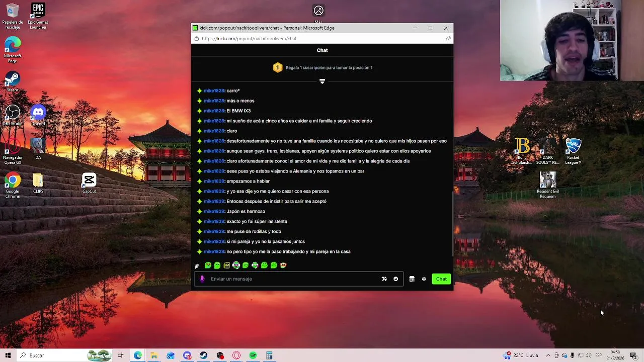Open Discord desktop shortcut
The height and width of the screenshot is (362, 644).
tap(38, 116)
